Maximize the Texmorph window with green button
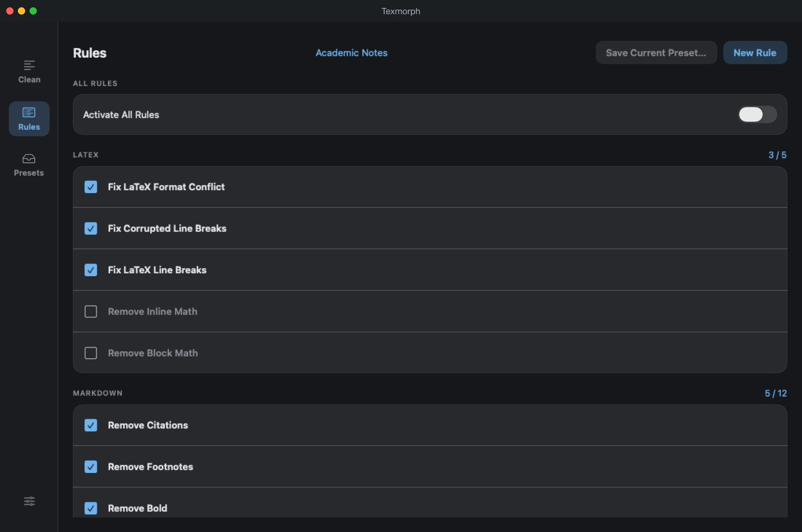This screenshot has height=532, width=802. coord(33,11)
